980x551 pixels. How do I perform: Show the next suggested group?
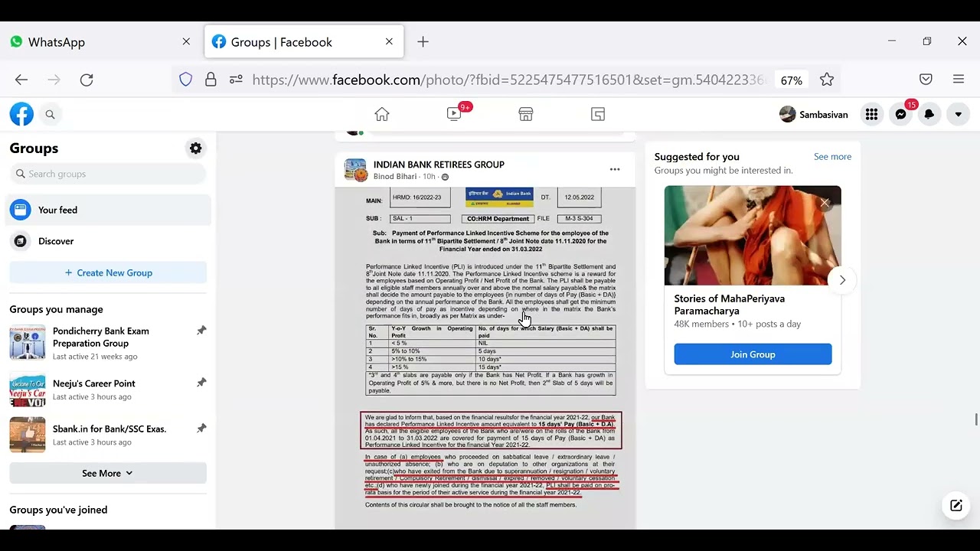842,280
